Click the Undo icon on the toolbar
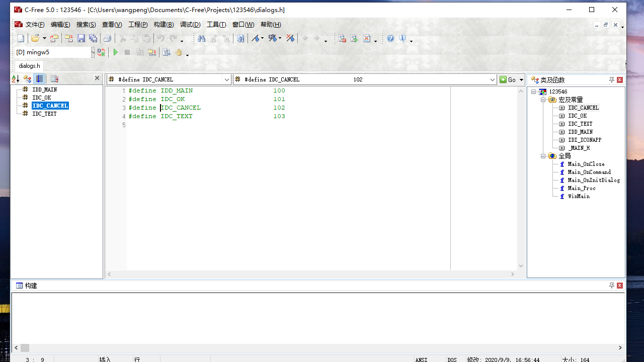The height and width of the screenshot is (362, 644). (161, 38)
